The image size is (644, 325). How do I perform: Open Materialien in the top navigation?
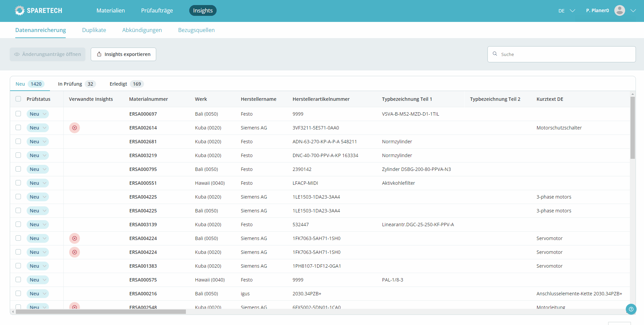click(111, 11)
